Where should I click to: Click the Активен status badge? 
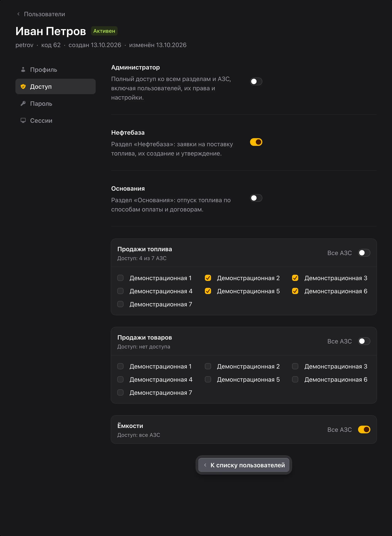click(104, 31)
